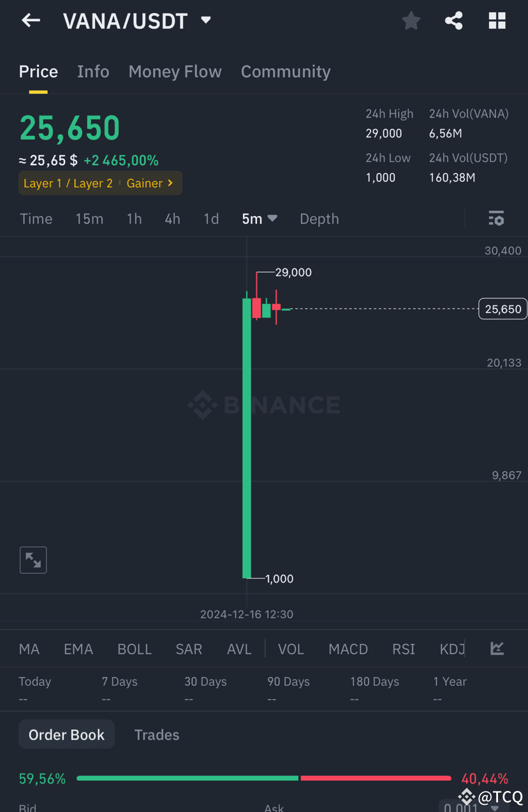Expand chart to fullscreen with corner arrow icon
The width and height of the screenshot is (528, 812).
pos(33,560)
